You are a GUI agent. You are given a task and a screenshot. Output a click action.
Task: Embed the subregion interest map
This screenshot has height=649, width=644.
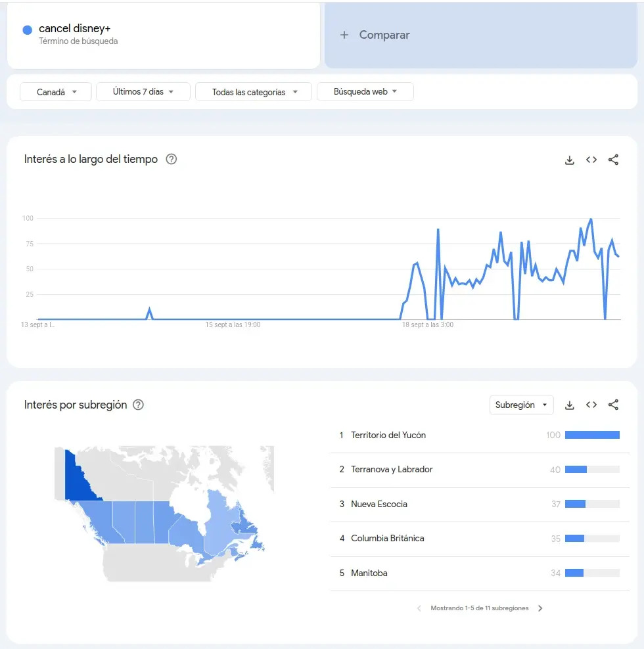591,405
